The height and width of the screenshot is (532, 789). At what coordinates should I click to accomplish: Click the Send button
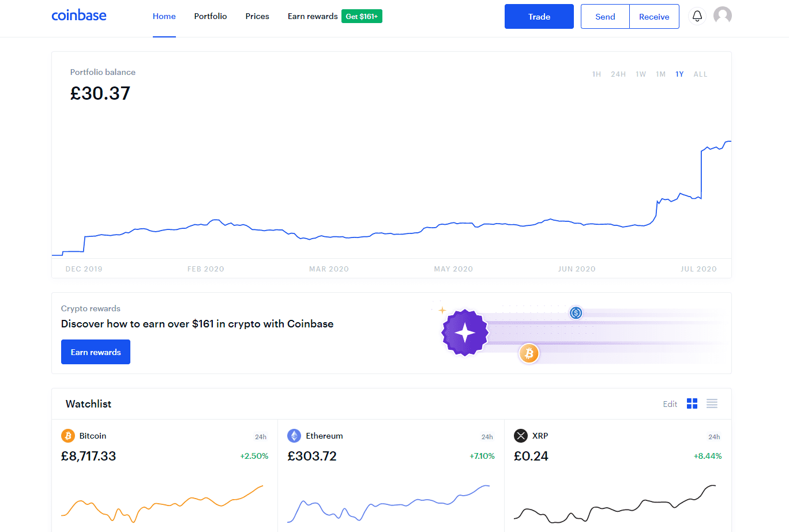605,17
